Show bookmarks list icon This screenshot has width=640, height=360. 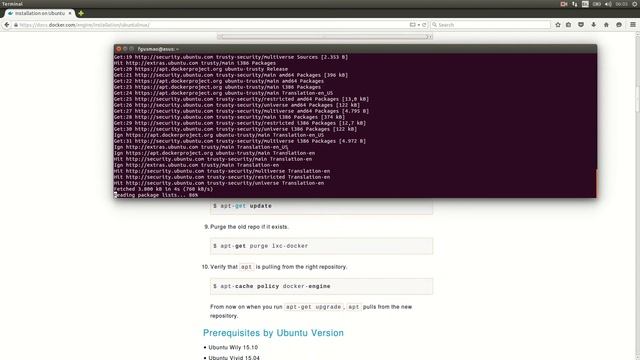coord(569,25)
